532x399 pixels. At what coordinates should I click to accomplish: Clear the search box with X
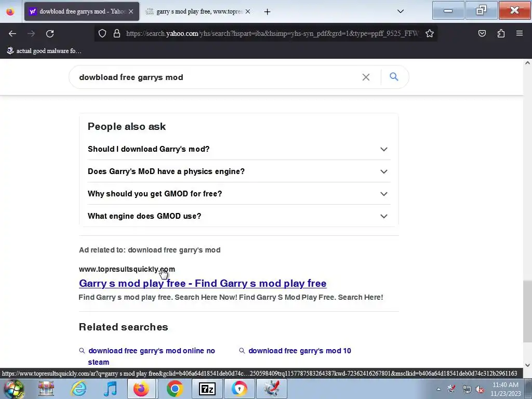pyautogui.click(x=366, y=77)
